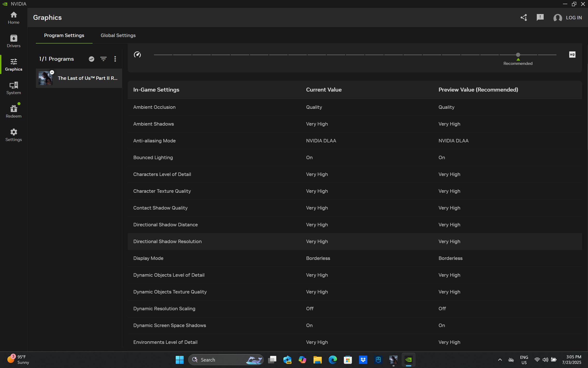Open the Wi-Fi network tray icon
The image size is (588, 368).
[x=537, y=360]
